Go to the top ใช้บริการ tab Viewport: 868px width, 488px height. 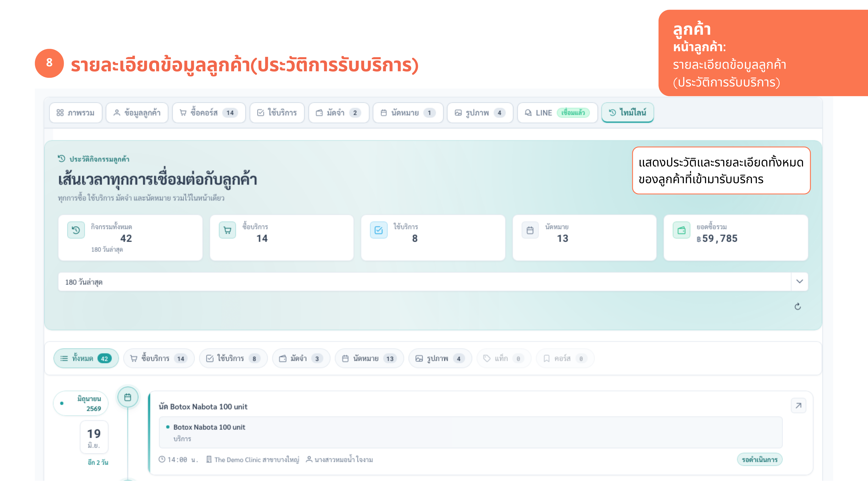coord(277,113)
